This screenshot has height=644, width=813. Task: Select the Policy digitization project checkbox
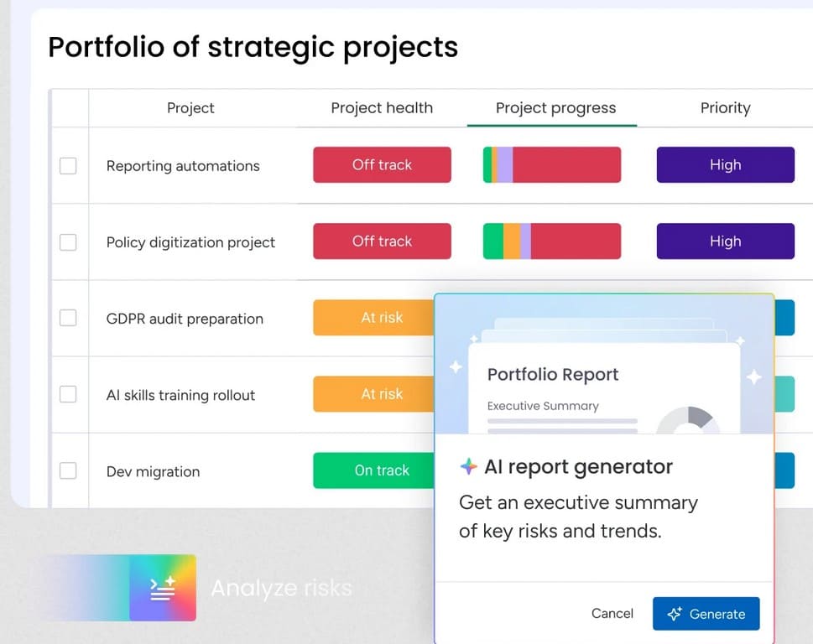tap(68, 242)
